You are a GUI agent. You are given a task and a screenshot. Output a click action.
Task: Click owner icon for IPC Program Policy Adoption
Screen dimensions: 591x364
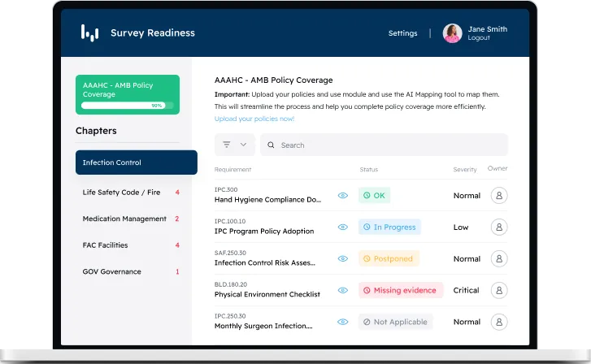[499, 227]
